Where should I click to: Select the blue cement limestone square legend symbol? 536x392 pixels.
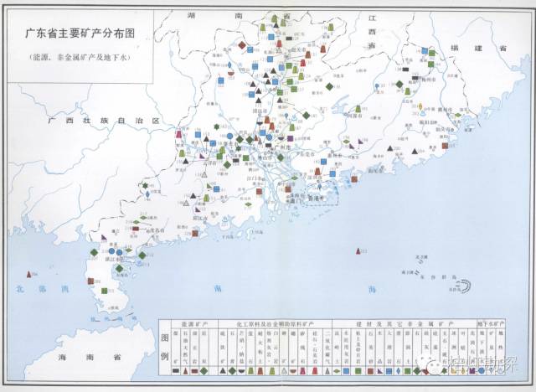[346, 371]
